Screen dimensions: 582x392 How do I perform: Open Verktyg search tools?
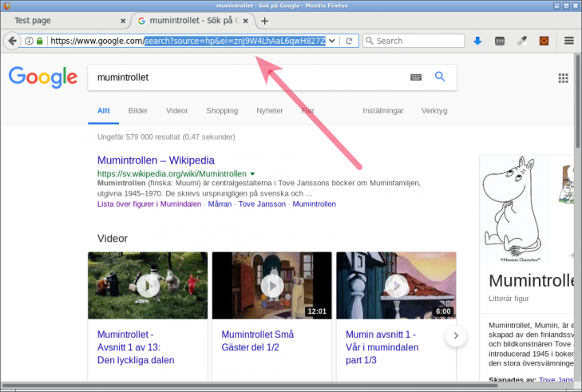click(x=434, y=111)
